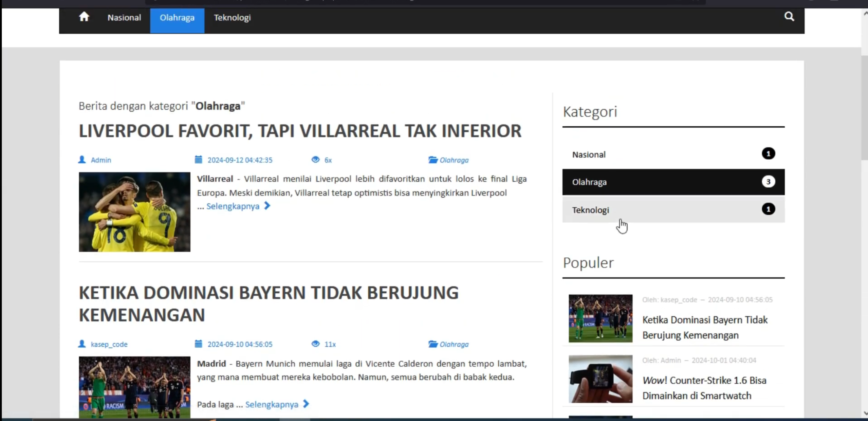
Task: Click chevron arrow after Villarreal Selengkapnya
Action: coord(267,206)
